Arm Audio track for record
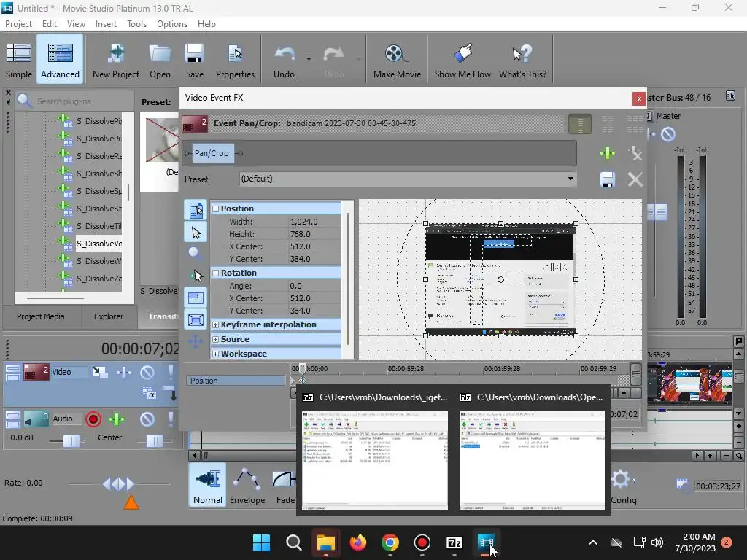The image size is (747, 560). pyautogui.click(x=93, y=419)
